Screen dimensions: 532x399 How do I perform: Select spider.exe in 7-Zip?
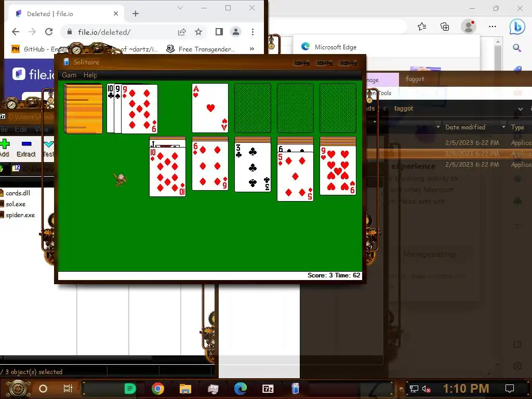point(20,215)
